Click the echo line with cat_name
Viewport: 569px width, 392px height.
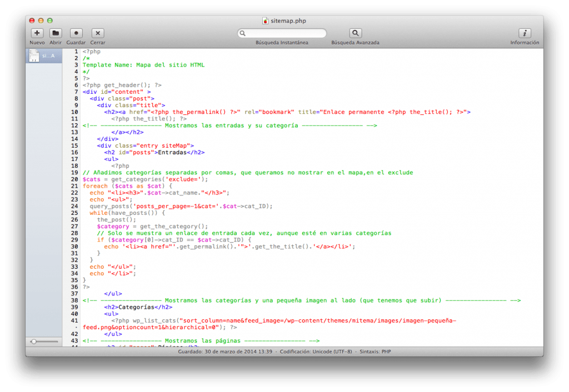(x=159, y=193)
